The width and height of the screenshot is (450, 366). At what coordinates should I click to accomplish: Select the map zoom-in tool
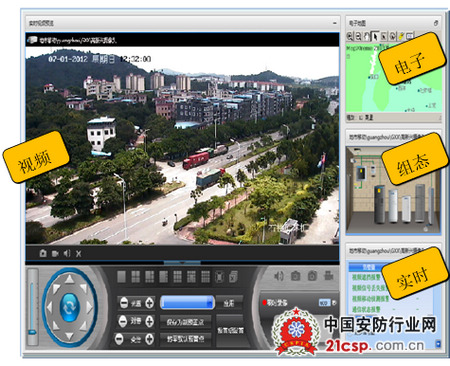tap(350, 36)
